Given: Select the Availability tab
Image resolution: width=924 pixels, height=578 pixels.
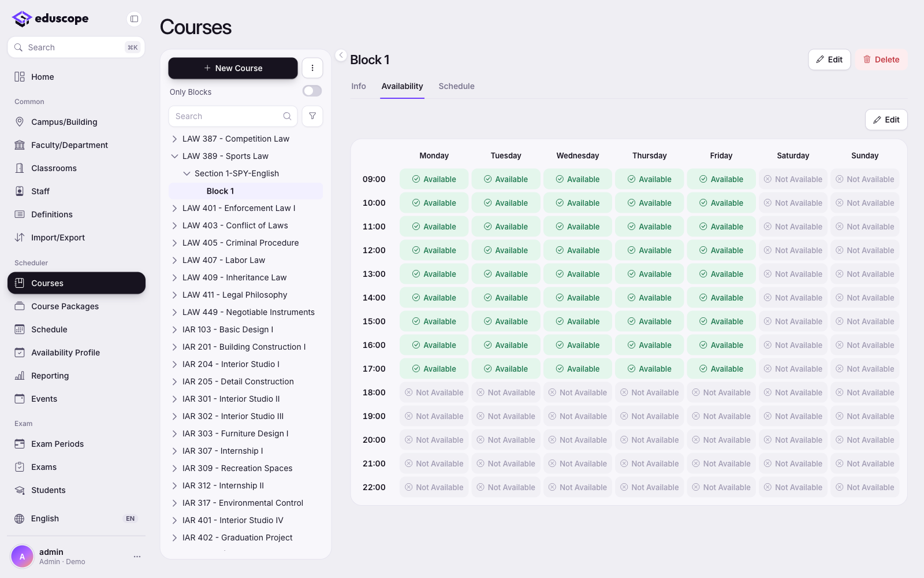Looking at the screenshot, I should click(402, 86).
